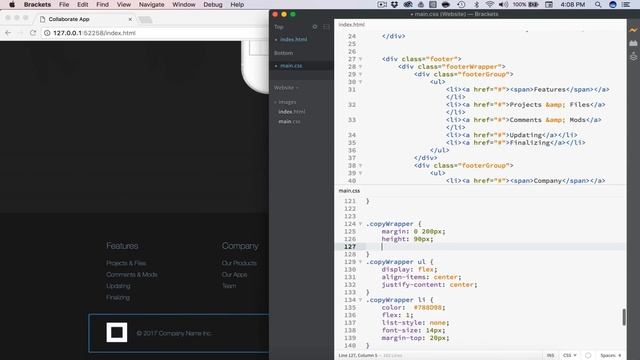Click the Live Preview lightning bolt icon
Image resolution: width=640 pixels, height=360 pixels.
click(633, 30)
